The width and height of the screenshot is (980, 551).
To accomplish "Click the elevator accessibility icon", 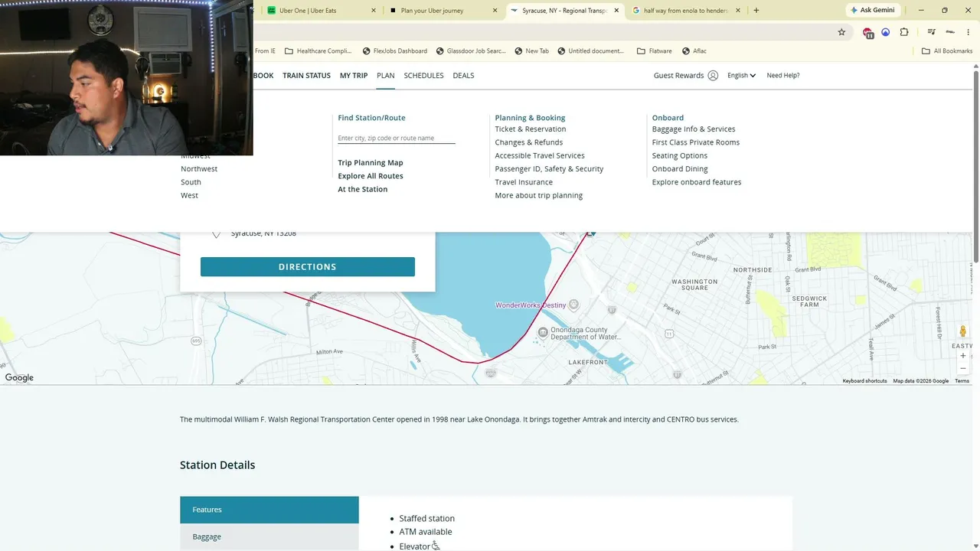I will pos(436,546).
